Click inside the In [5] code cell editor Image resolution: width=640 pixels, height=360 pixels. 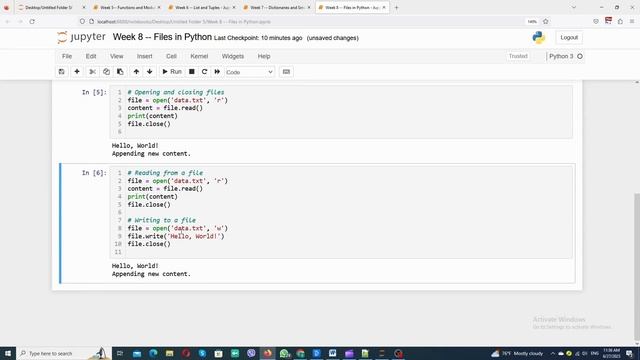341,111
